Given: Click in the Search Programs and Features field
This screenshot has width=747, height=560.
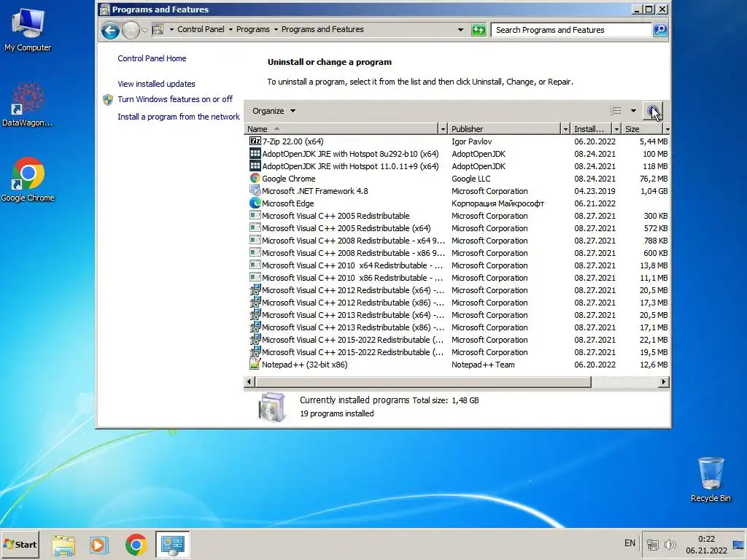Looking at the screenshot, I should tap(571, 30).
